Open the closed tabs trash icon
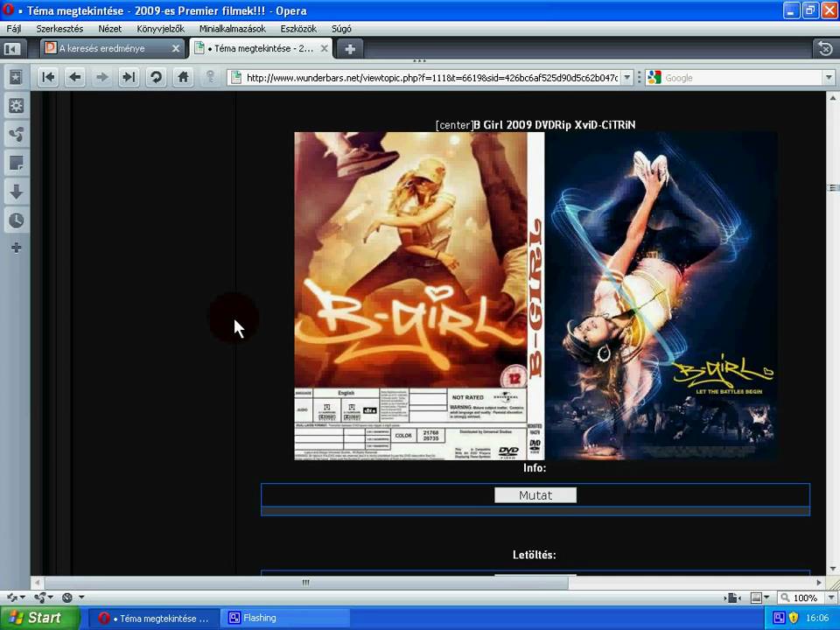The image size is (840, 630). click(x=825, y=49)
